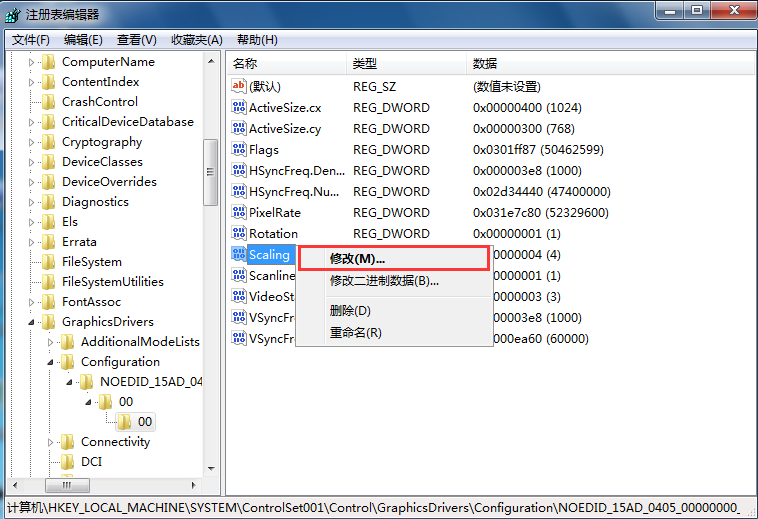Click the Registry Editor app icon in title bar
The height and width of the screenshot is (519, 758).
[13, 14]
